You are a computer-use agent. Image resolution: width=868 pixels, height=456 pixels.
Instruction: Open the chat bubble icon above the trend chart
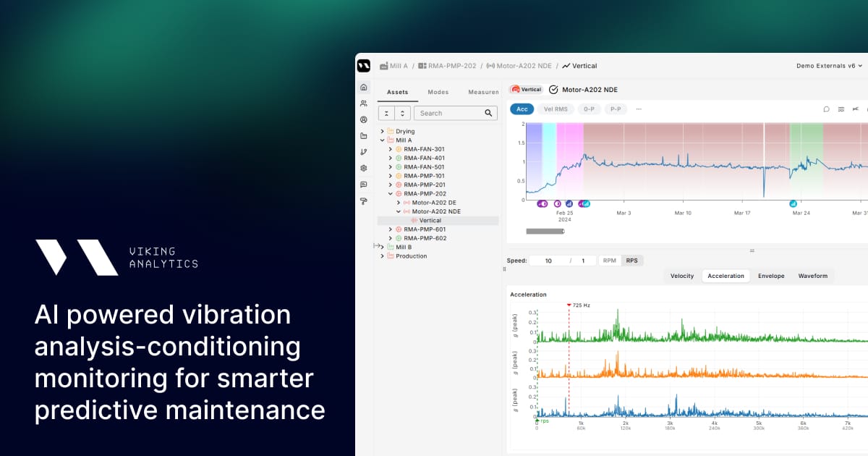tap(826, 109)
